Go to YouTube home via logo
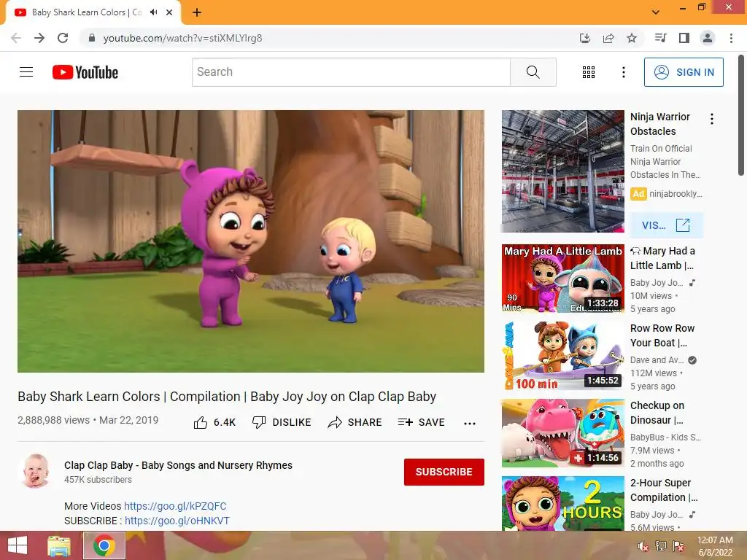The height and width of the screenshot is (560, 747). (85, 72)
